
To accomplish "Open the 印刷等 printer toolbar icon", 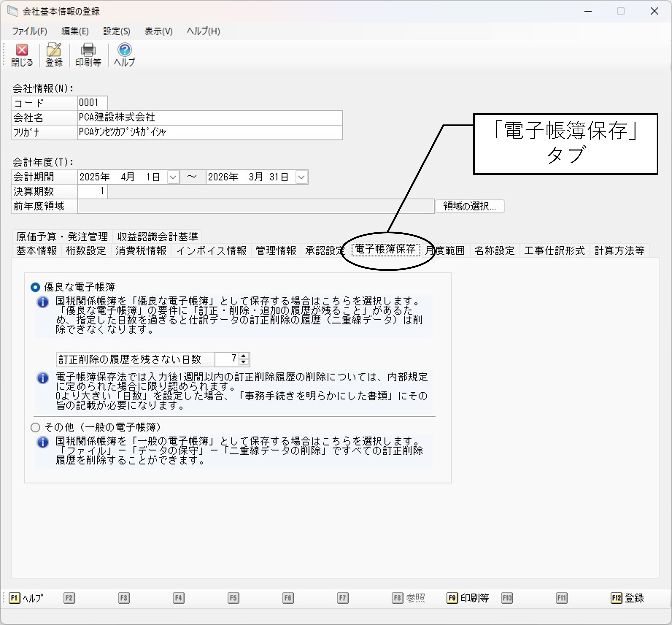I will pyautogui.click(x=88, y=55).
